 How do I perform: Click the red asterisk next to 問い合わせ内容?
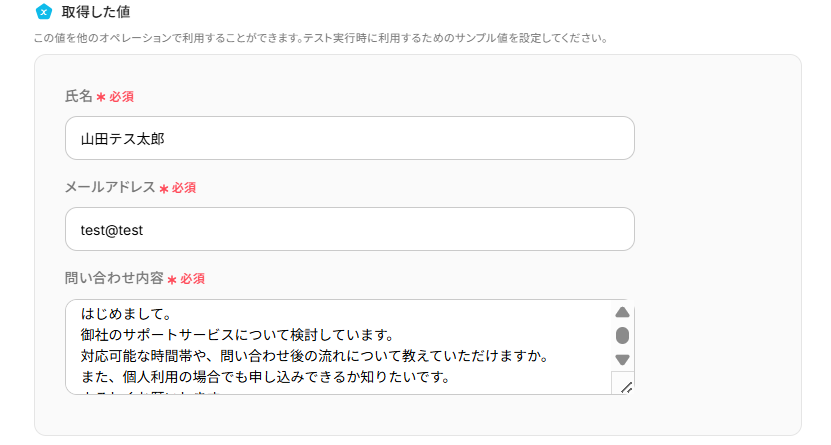pos(172,279)
